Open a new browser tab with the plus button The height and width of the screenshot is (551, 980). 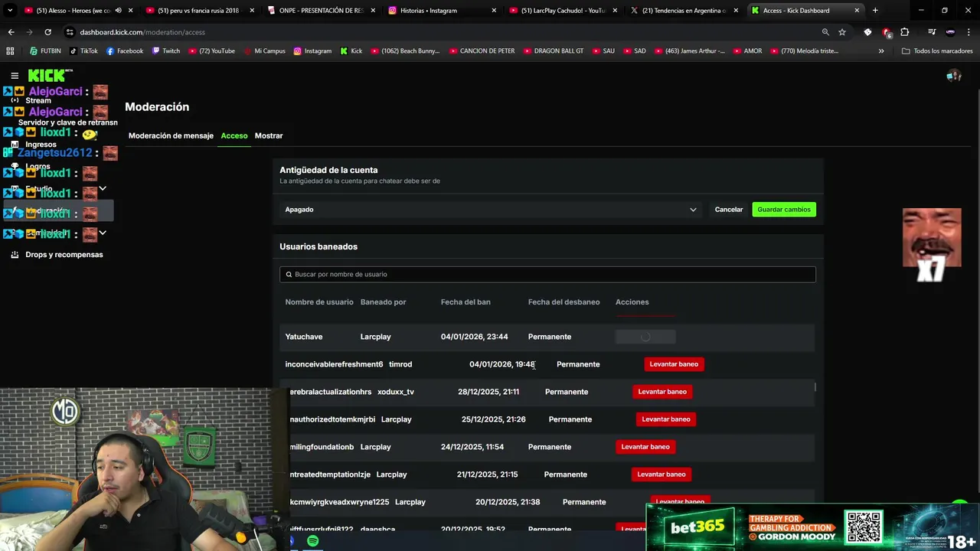875,11
